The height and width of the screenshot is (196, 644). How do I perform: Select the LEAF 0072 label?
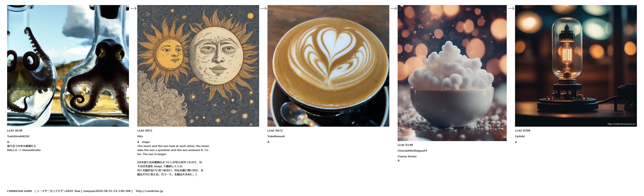coord(275,131)
